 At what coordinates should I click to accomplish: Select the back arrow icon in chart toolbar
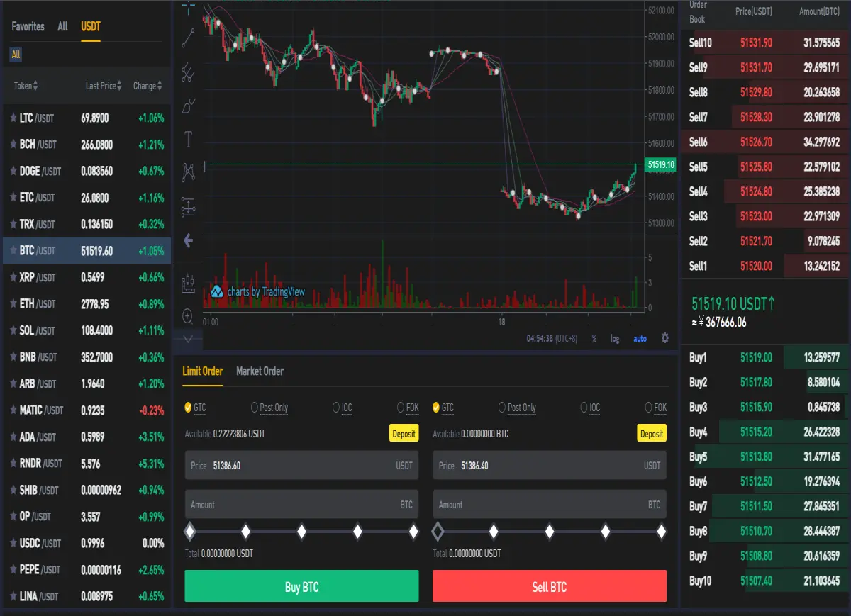click(x=188, y=241)
